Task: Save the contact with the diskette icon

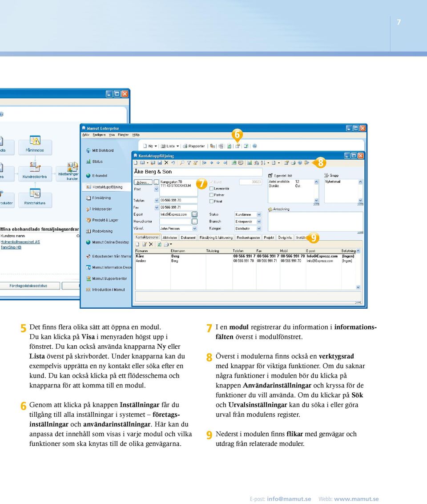Action: (160, 163)
